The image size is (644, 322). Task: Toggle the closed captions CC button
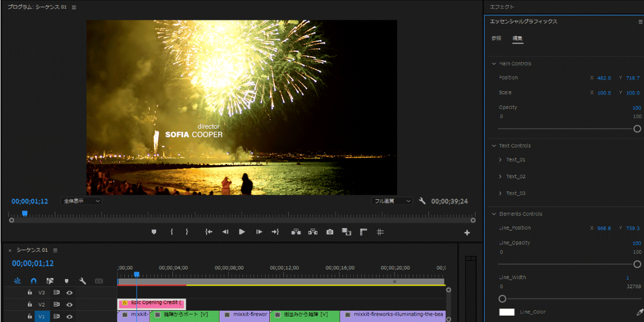click(x=99, y=281)
